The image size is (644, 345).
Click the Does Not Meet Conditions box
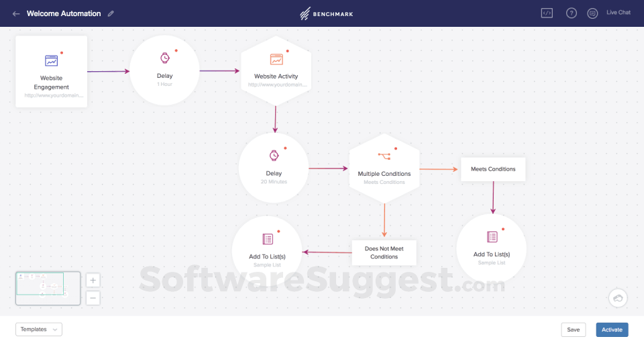pyautogui.click(x=384, y=252)
